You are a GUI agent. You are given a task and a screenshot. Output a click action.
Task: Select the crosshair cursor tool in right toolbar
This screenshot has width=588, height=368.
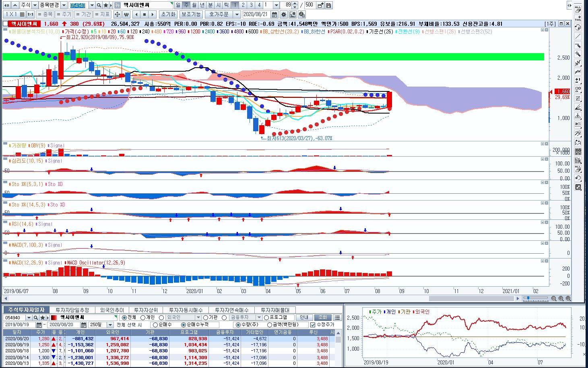tap(578, 54)
